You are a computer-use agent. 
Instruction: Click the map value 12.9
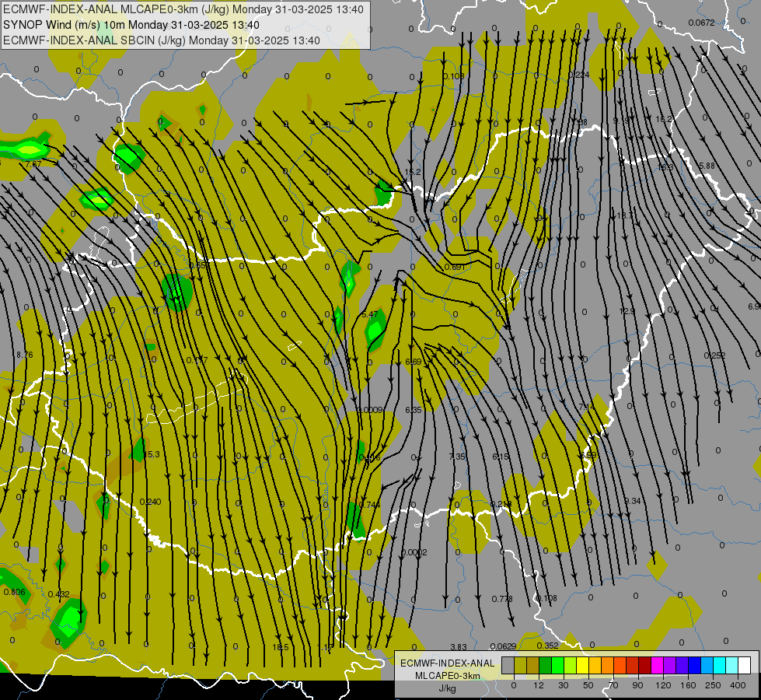click(627, 311)
